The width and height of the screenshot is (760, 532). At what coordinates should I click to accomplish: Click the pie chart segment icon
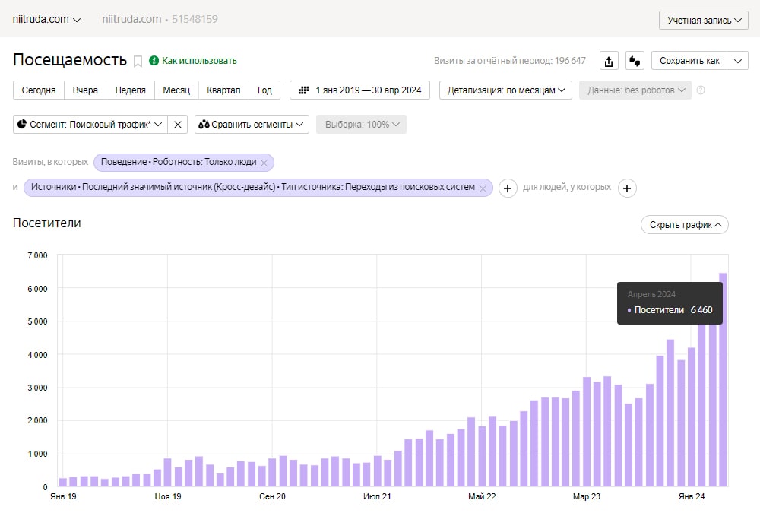coord(22,124)
